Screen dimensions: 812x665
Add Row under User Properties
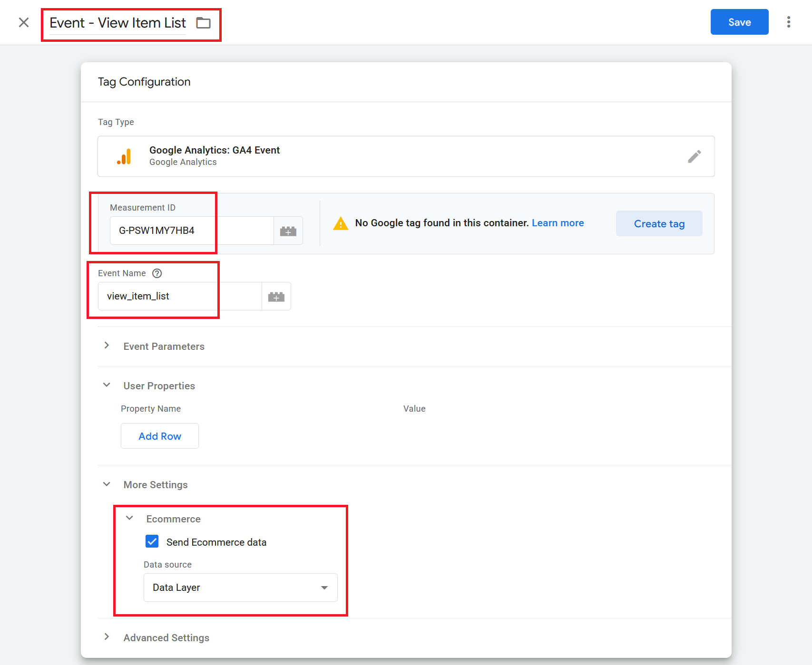pos(160,436)
